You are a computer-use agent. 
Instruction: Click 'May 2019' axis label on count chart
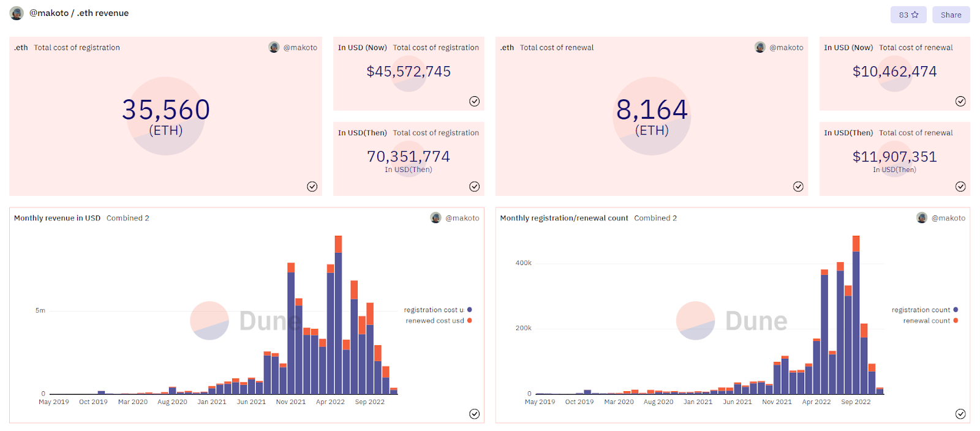coord(540,402)
